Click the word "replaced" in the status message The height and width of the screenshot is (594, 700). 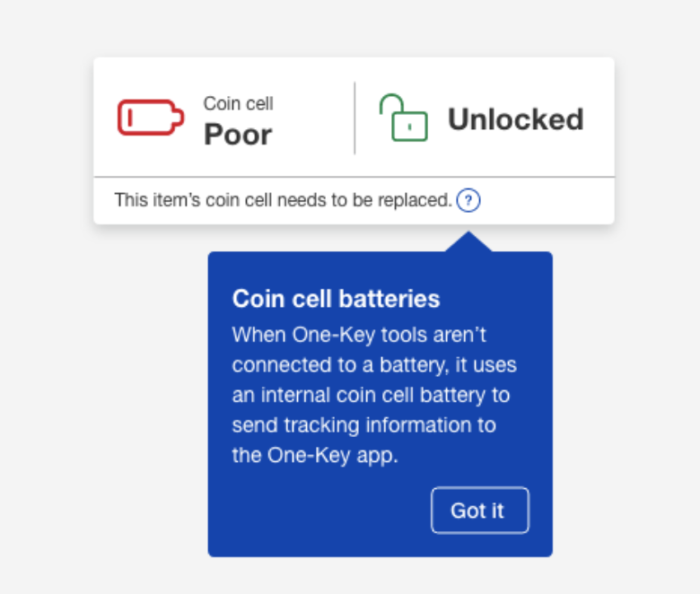(x=416, y=200)
